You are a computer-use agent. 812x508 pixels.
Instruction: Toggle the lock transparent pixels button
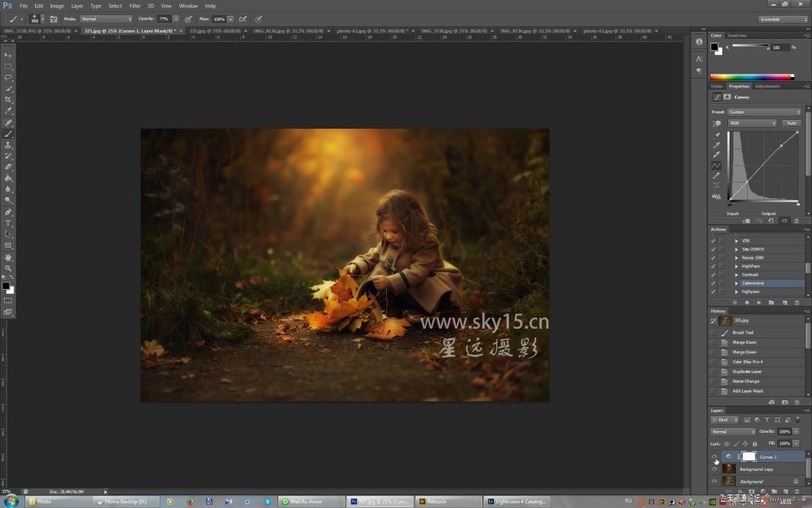point(726,444)
